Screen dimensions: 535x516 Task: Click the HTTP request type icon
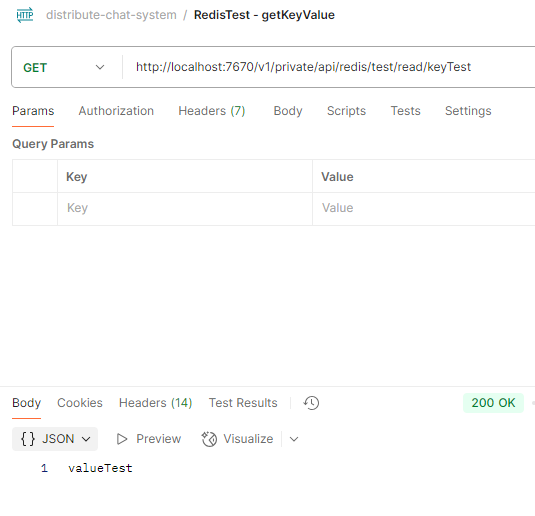click(x=25, y=15)
